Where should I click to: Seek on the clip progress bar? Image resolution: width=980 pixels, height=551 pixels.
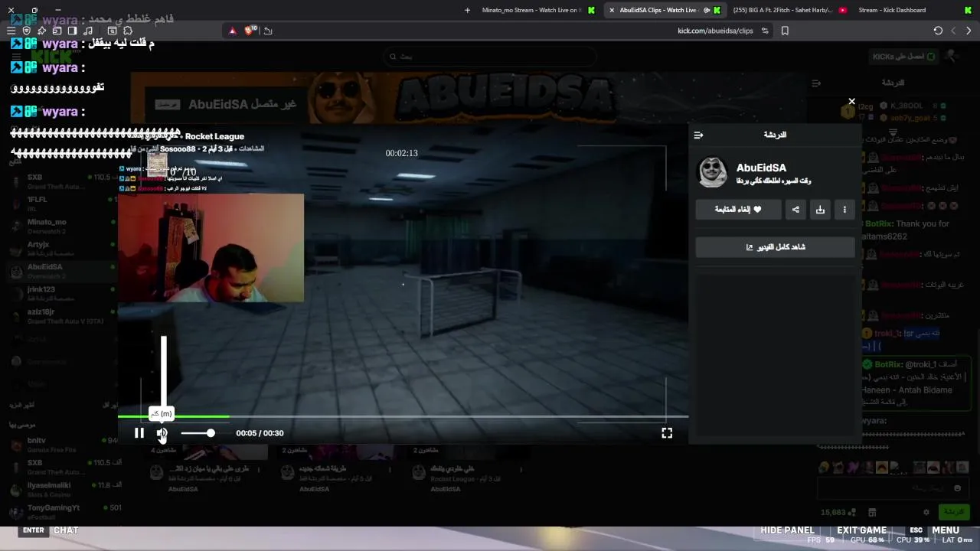click(403, 417)
